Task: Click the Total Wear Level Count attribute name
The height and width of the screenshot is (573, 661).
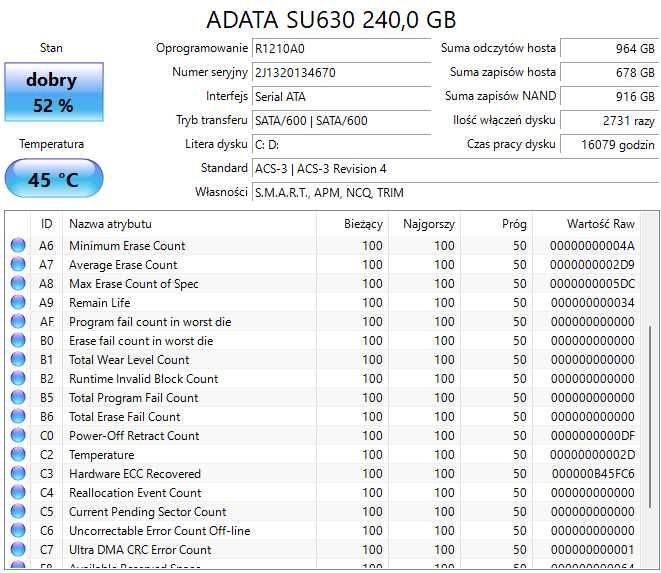Action: click(x=129, y=360)
